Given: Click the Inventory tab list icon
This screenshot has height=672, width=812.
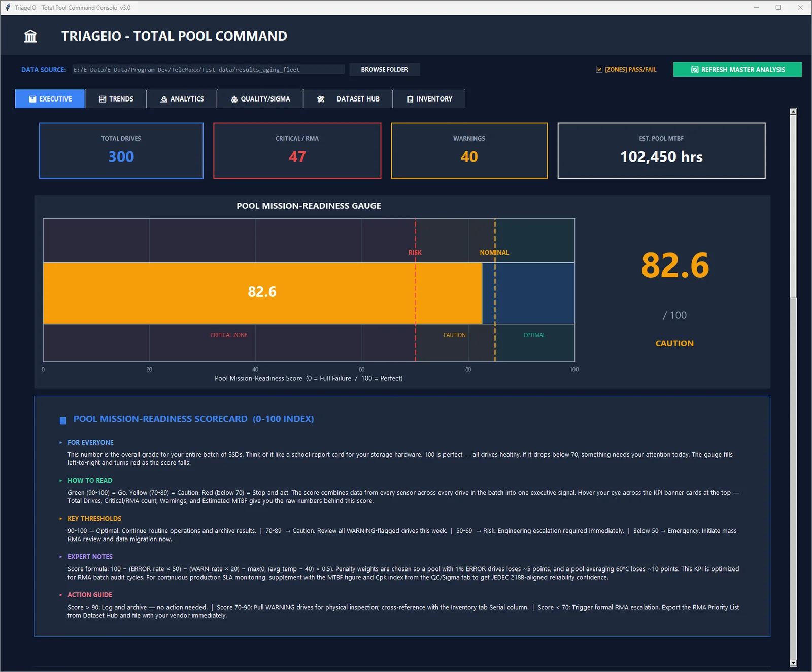Looking at the screenshot, I should pos(410,99).
